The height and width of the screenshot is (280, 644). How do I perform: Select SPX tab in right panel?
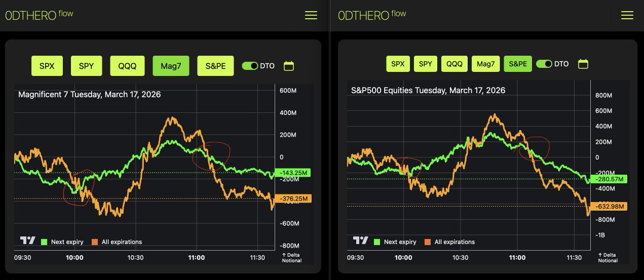point(398,64)
